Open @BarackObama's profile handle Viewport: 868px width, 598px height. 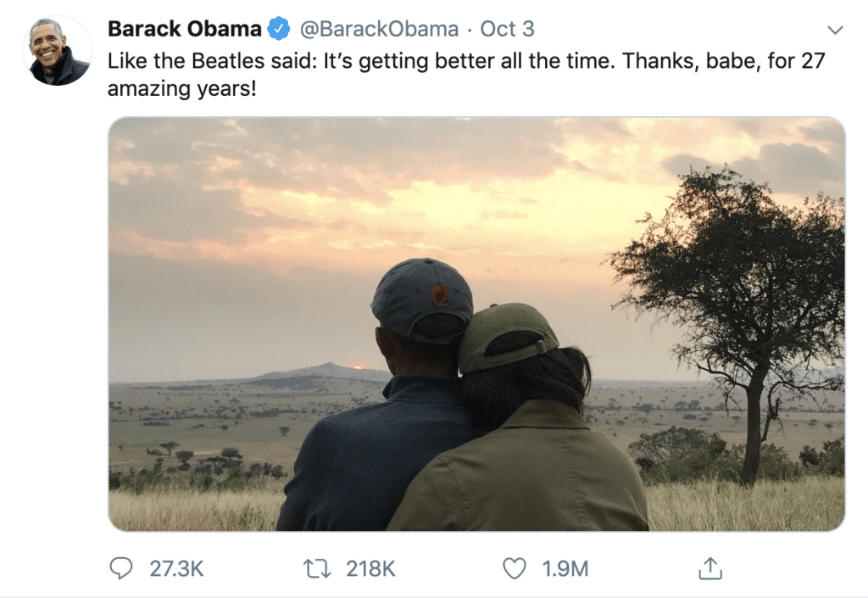point(376,28)
